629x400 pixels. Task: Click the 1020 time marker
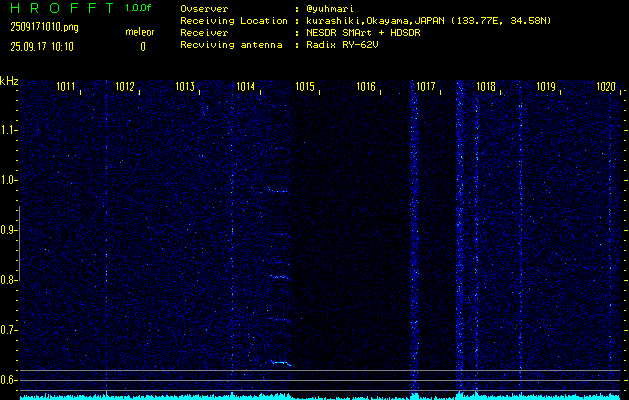coord(606,86)
